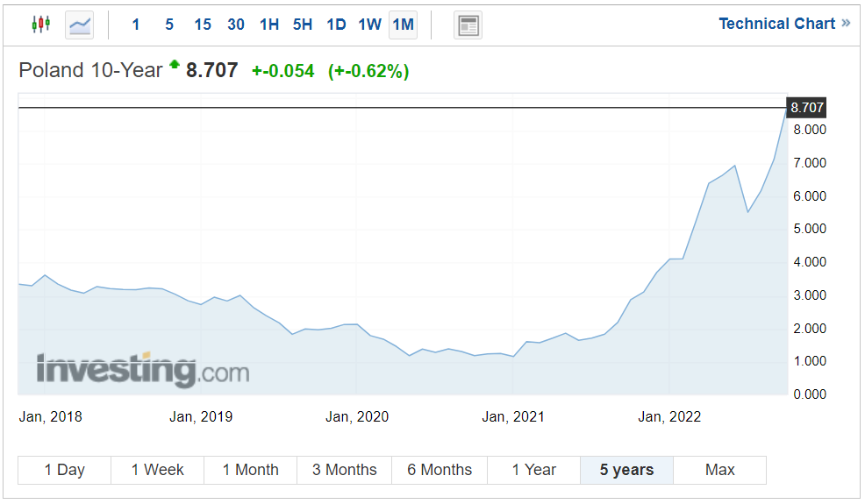Image resolution: width=865 pixels, height=504 pixels.
Task: Select the 1M monthly interval
Action: (404, 25)
